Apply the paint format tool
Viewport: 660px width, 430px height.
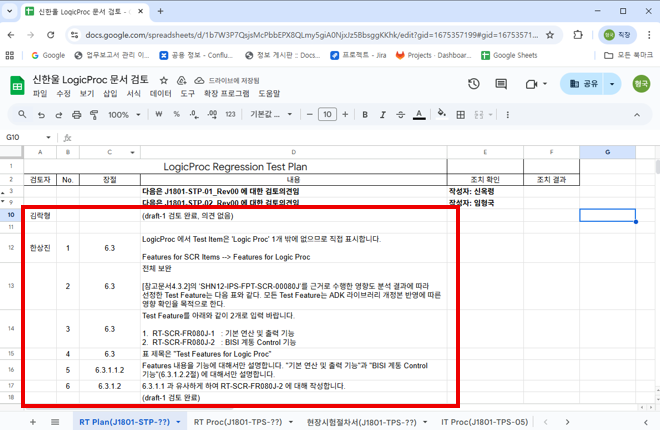[95, 115]
